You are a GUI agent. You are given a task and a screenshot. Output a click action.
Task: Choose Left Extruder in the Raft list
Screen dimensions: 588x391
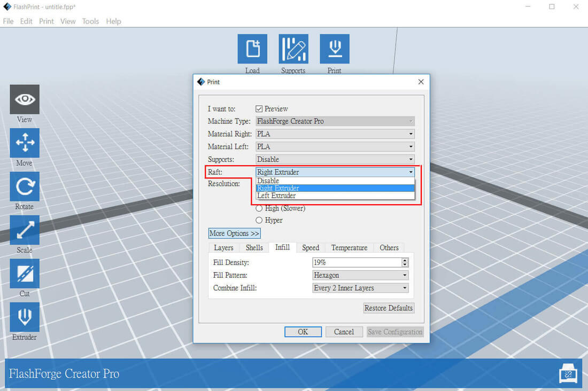(x=335, y=195)
